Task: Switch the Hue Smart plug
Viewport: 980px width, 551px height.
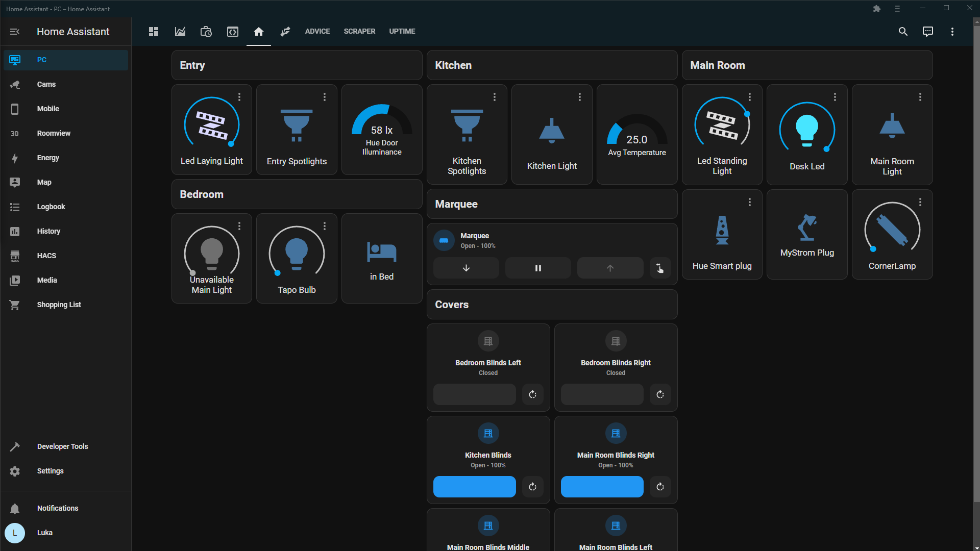Action: point(721,230)
